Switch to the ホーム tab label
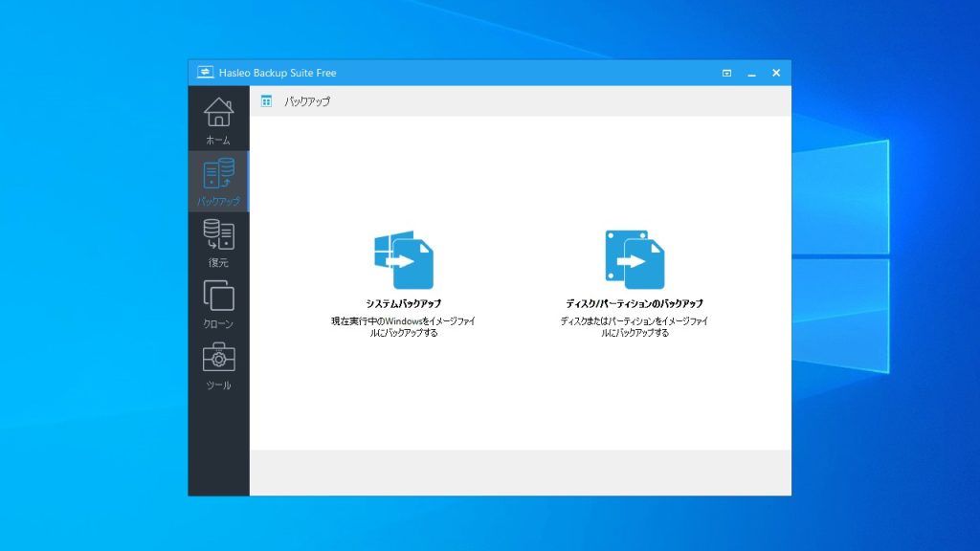 click(x=218, y=141)
